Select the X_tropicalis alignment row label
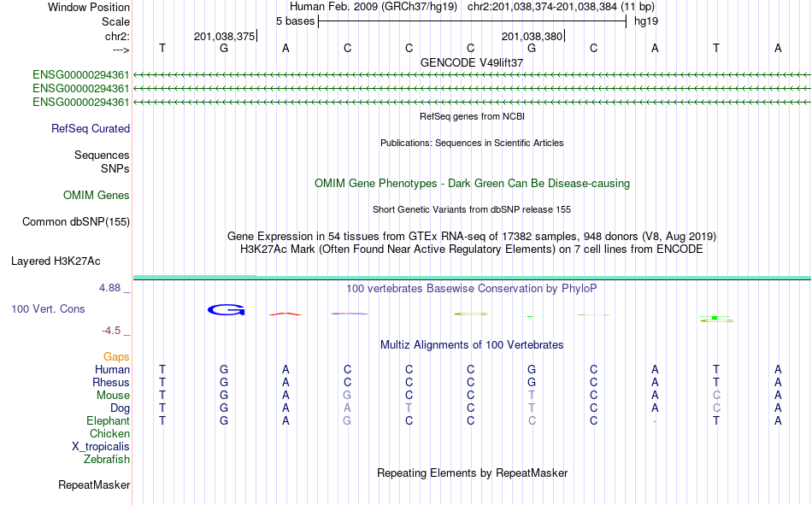The image size is (812, 505). 101,447
